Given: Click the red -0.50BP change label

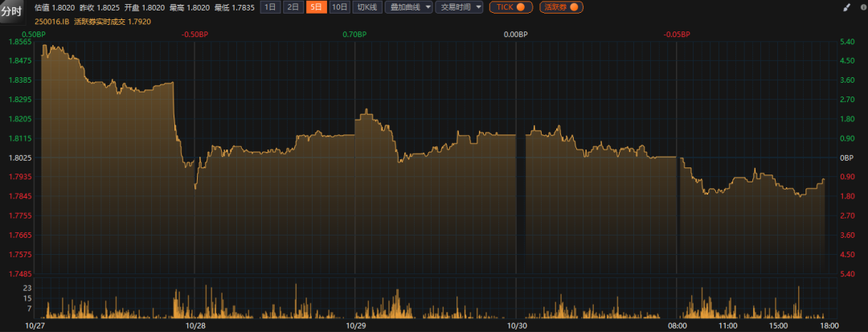Looking at the screenshot, I should (194, 35).
